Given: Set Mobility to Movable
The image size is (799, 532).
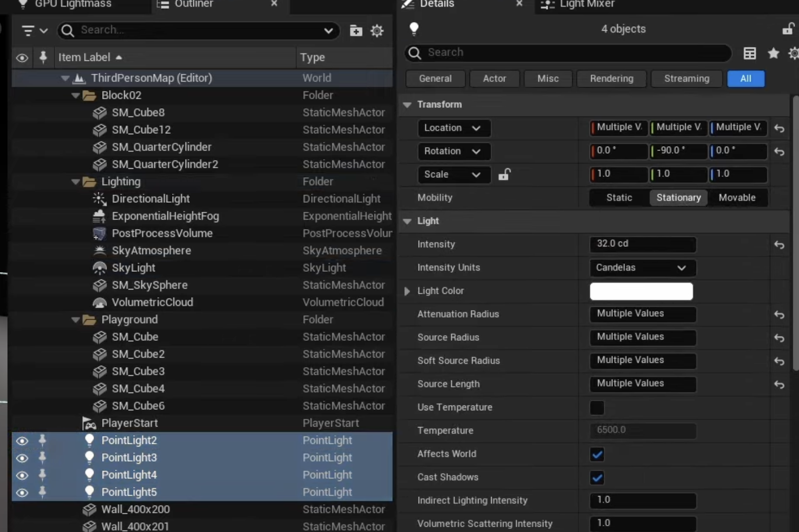Looking at the screenshot, I should [x=737, y=197].
